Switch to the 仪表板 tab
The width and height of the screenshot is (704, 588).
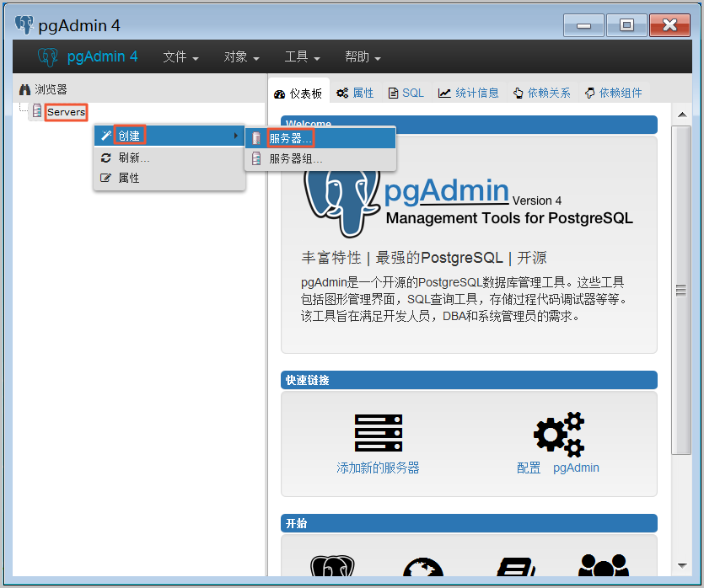[x=298, y=94]
